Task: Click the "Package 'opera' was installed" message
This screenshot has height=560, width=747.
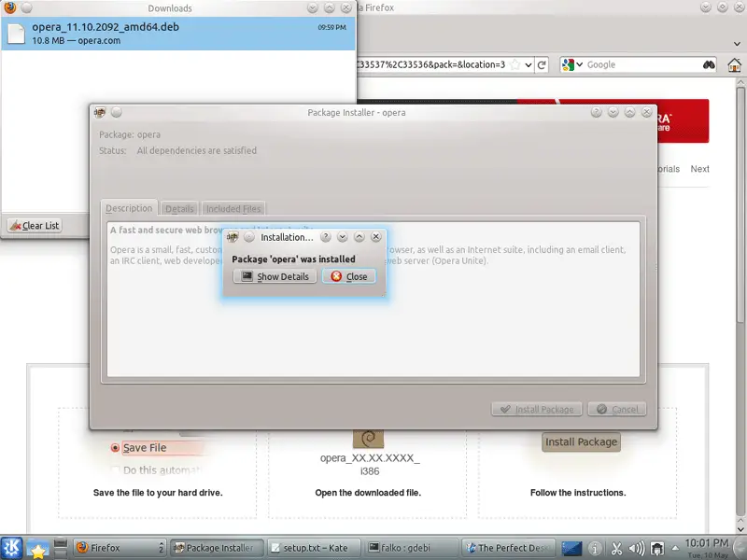Action: click(x=293, y=259)
